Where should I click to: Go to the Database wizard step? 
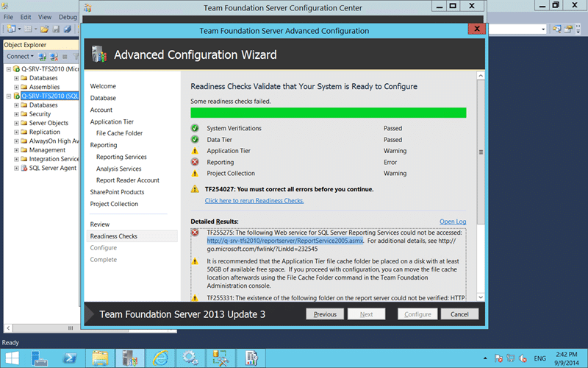click(x=103, y=98)
